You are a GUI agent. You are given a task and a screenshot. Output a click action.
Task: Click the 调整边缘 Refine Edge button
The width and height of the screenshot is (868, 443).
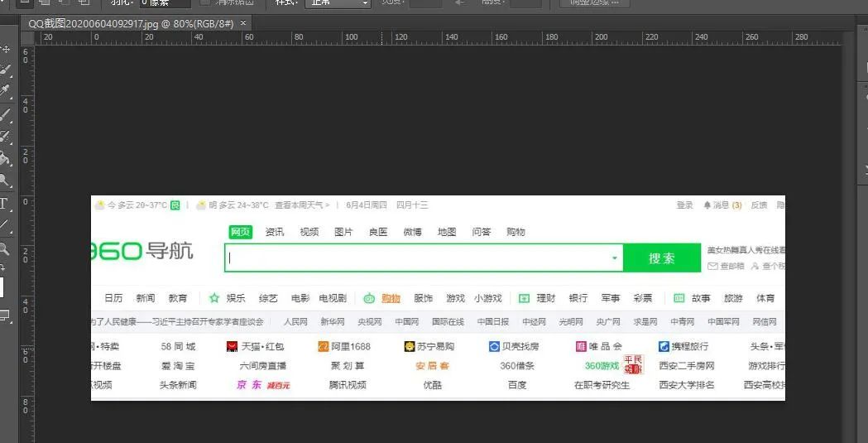pos(594,2)
